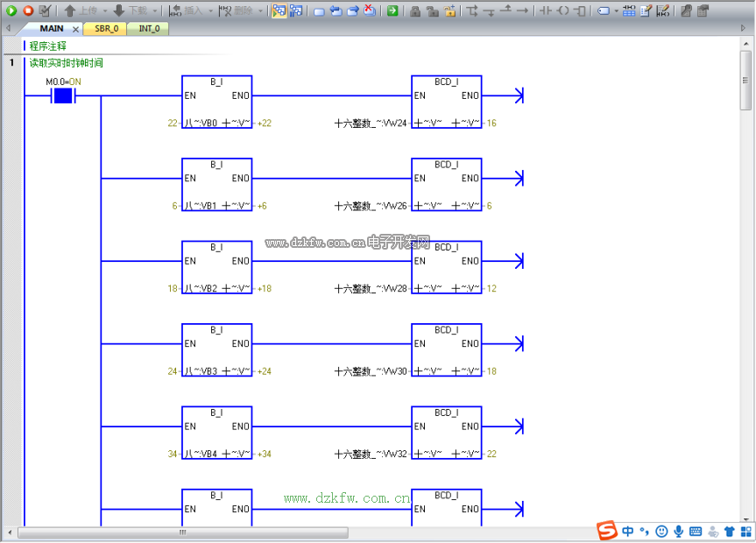Click the Compile program icon

point(45,11)
